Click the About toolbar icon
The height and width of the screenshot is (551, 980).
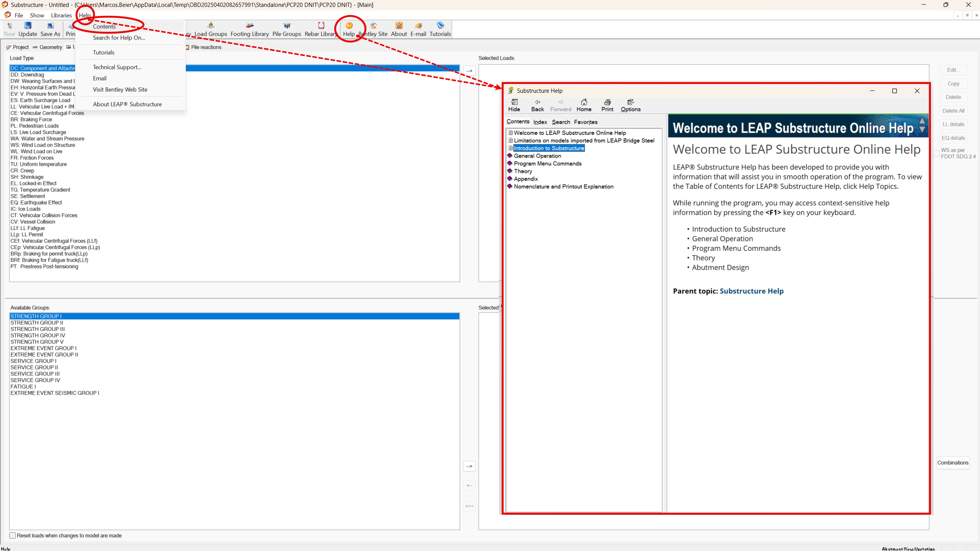pos(399,29)
